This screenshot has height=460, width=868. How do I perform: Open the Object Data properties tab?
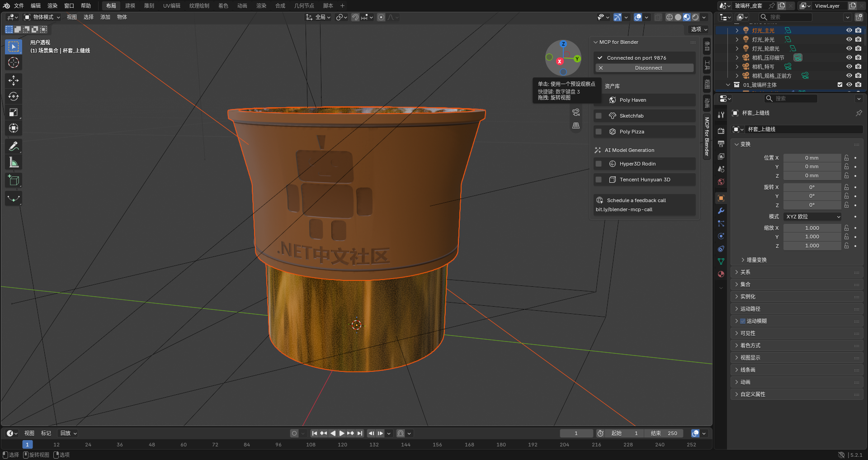(x=721, y=261)
